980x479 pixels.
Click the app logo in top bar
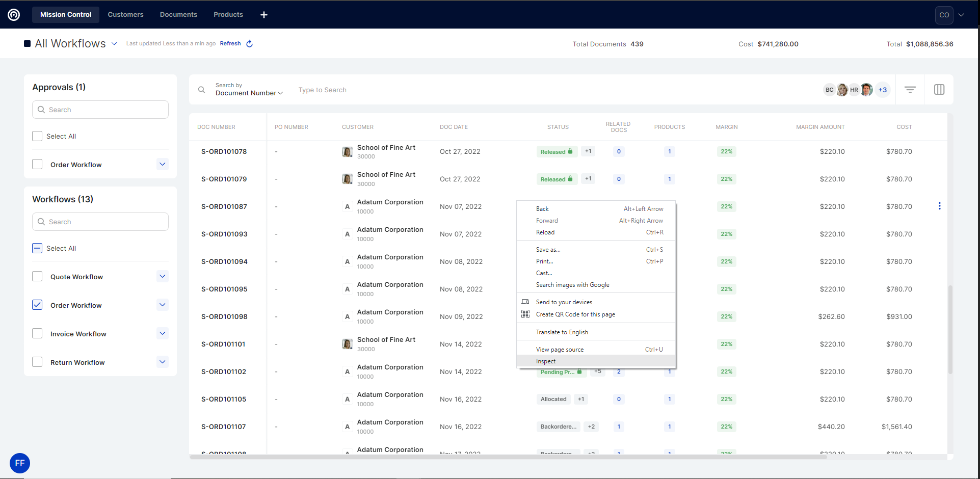[x=14, y=15]
